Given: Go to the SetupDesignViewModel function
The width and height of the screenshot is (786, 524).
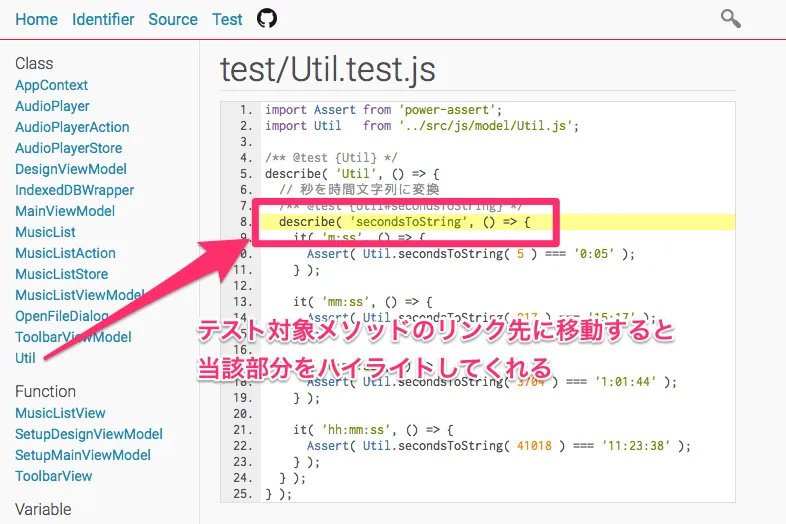Looking at the screenshot, I should [89, 434].
